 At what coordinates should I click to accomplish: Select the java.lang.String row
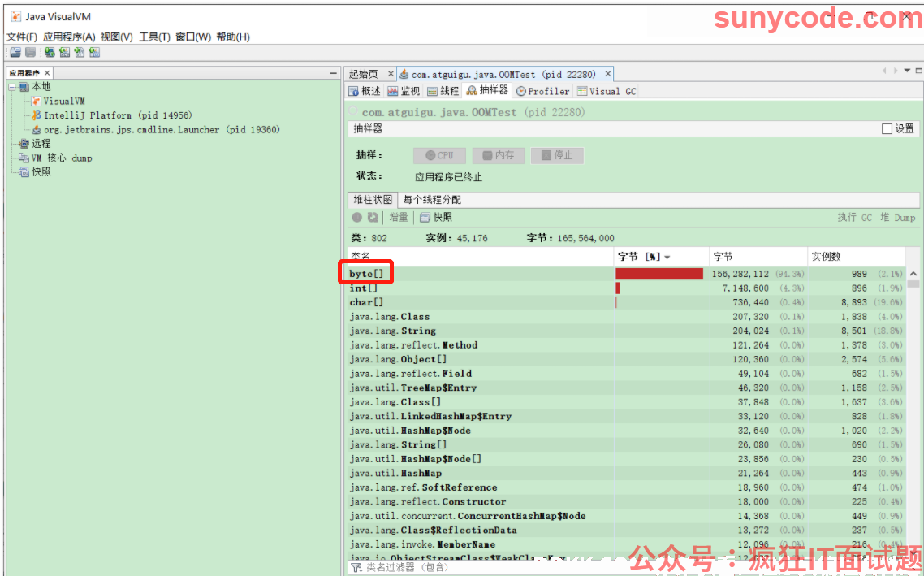[x=626, y=331]
